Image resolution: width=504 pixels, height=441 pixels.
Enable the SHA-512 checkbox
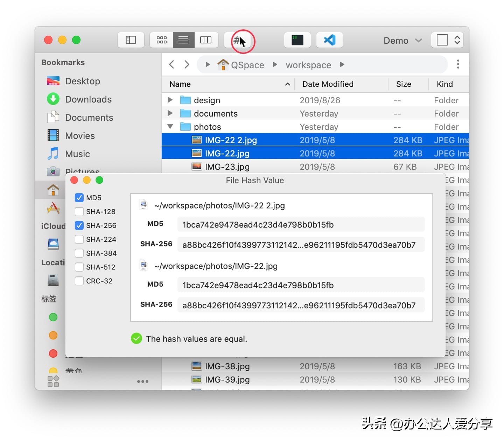(79, 267)
